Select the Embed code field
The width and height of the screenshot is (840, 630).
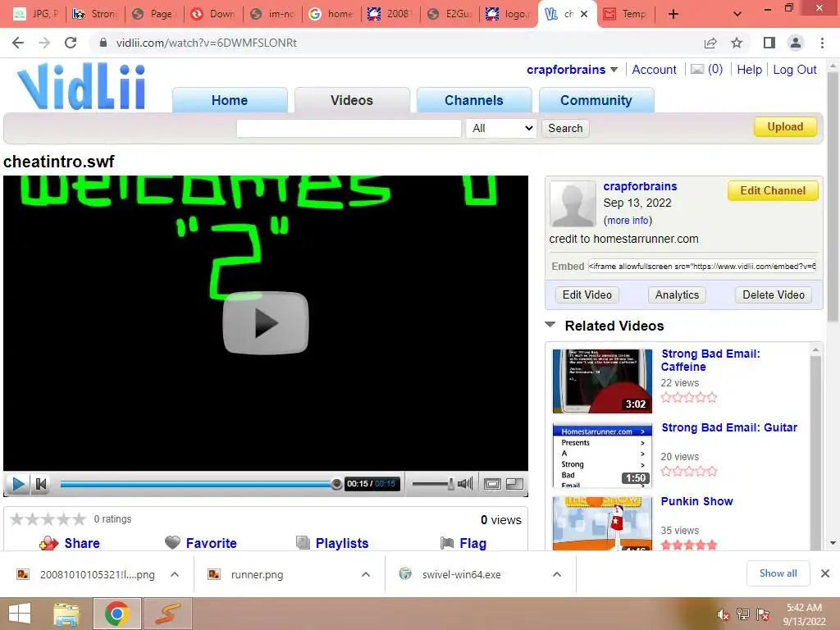coord(702,267)
